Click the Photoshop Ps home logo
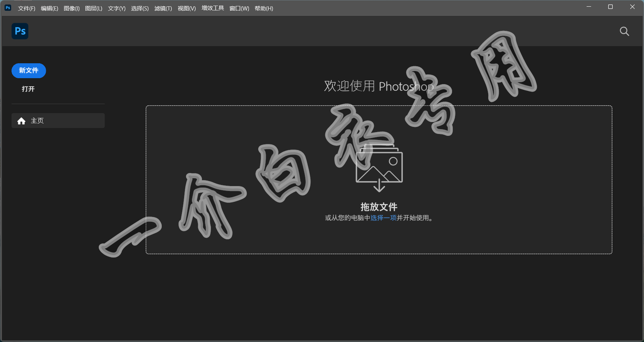The height and width of the screenshot is (342, 644). tap(20, 31)
